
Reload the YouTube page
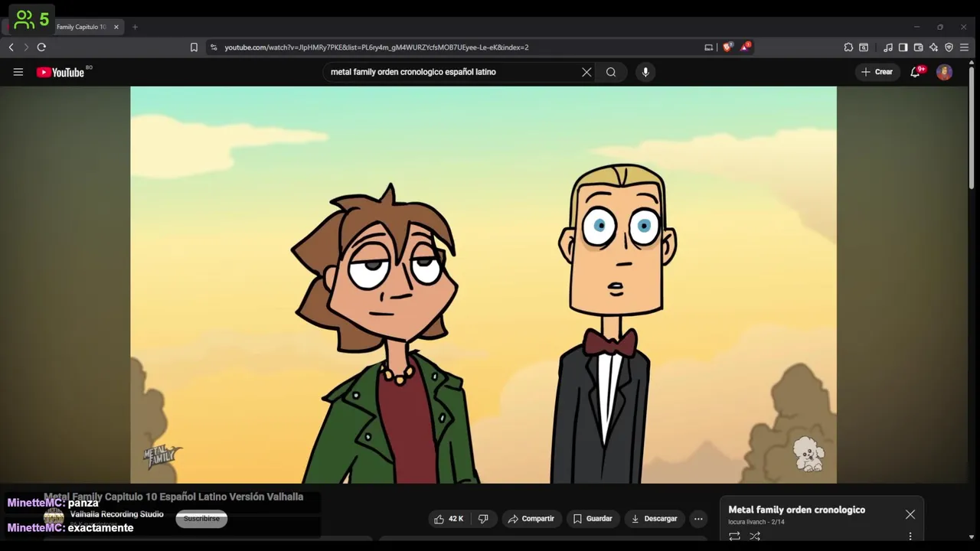tap(41, 47)
